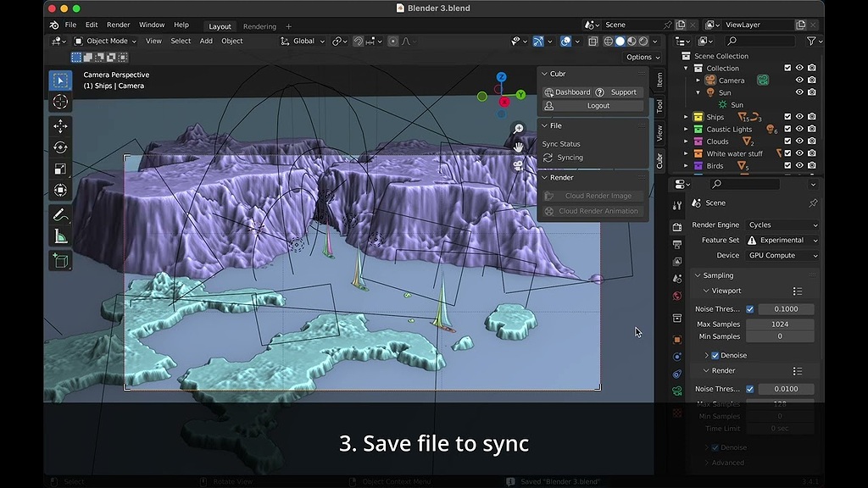The height and width of the screenshot is (488, 868).
Task: Exclude Caustic Lights collection checkbox
Action: point(787,129)
